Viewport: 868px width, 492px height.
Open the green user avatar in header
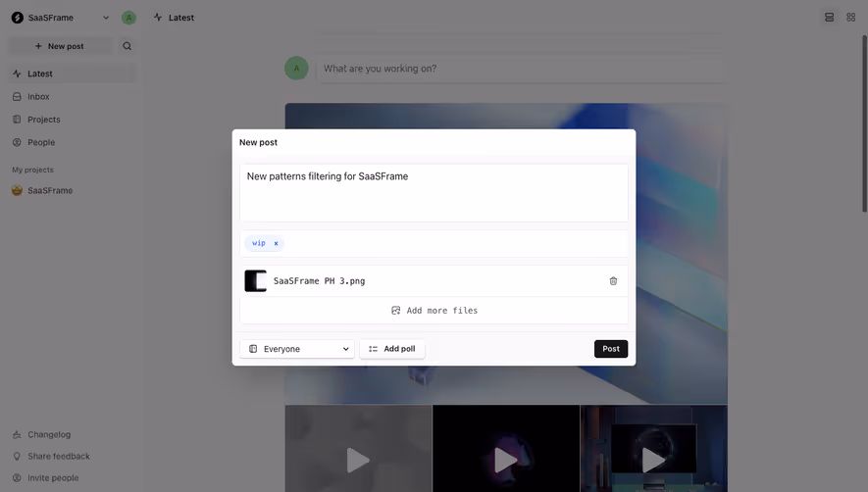pos(129,18)
